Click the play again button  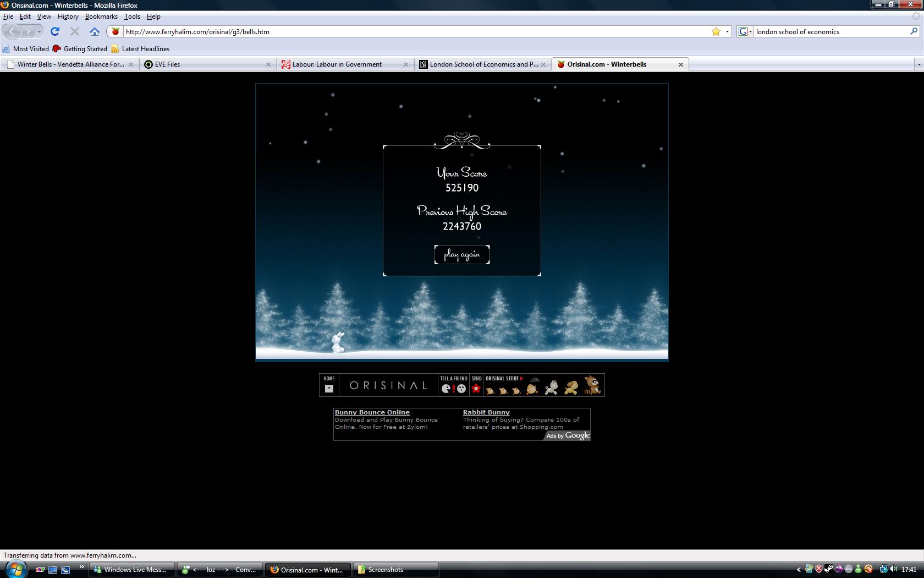462,254
